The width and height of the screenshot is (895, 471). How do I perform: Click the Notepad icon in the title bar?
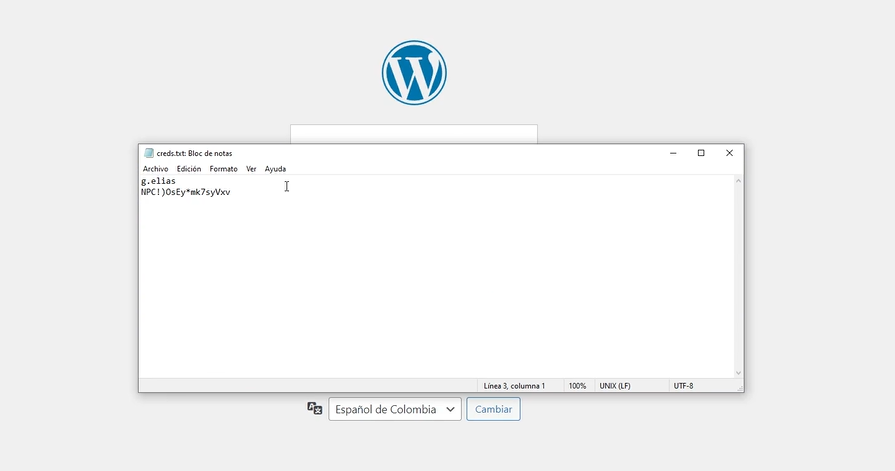pyautogui.click(x=149, y=153)
